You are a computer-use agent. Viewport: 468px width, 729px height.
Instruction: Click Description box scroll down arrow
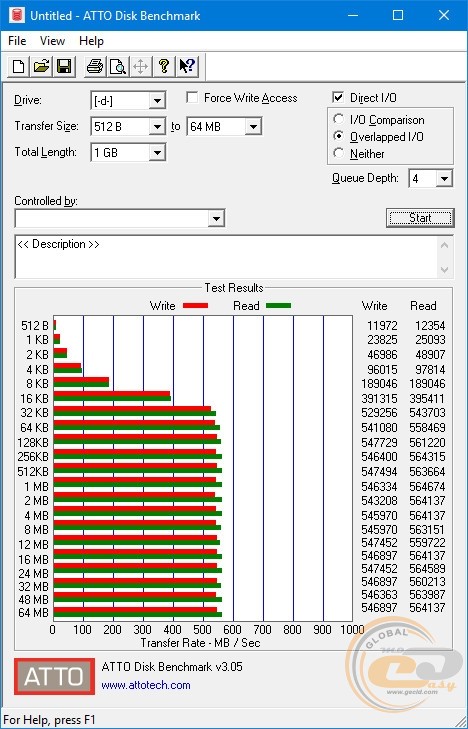point(444,270)
